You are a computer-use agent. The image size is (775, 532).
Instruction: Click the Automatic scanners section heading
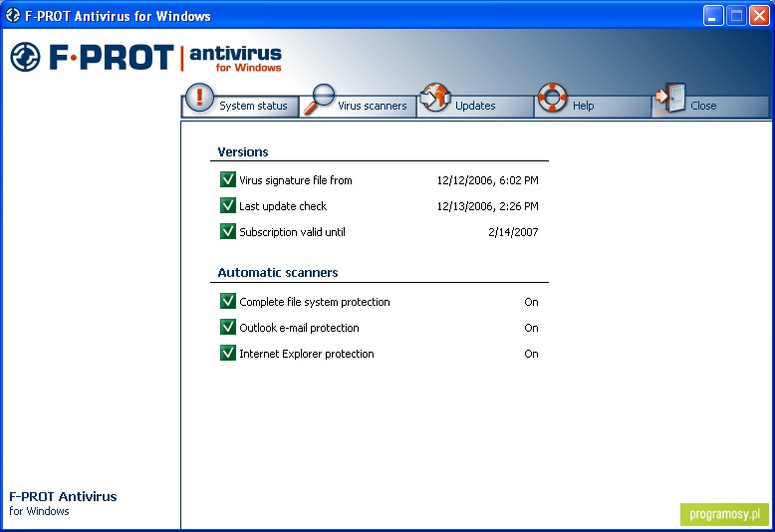pos(278,272)
